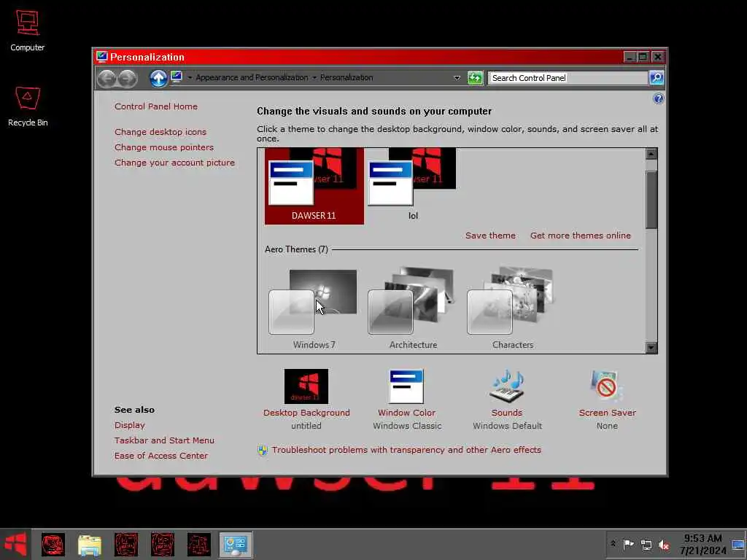
Task: Click the theme list scroll down arrow
Action: (651, 347)
